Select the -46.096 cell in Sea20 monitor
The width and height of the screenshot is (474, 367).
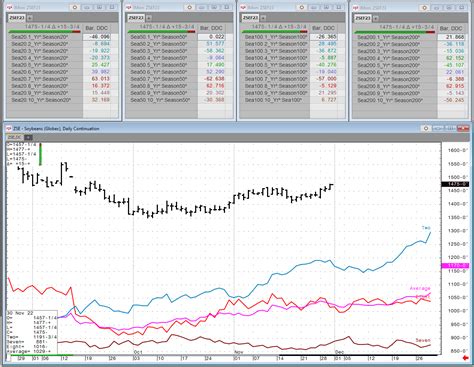point(97,37)
